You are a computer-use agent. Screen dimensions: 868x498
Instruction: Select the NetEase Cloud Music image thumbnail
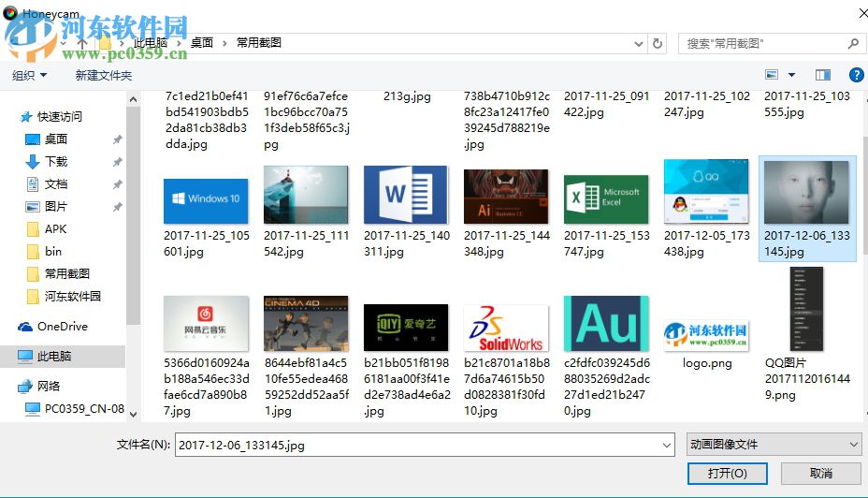click(206, 324)
